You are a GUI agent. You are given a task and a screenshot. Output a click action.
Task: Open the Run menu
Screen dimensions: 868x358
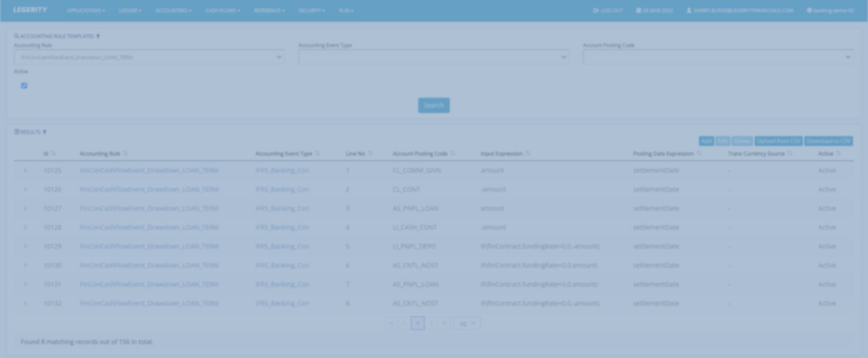click(x=346, y=10)
